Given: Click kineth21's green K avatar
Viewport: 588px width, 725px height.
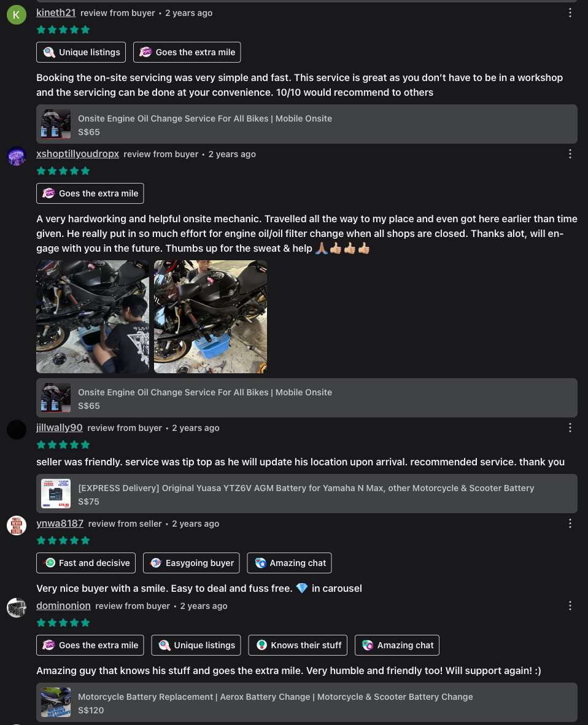Looking at the screenshot, I should [x=16, y=15].
